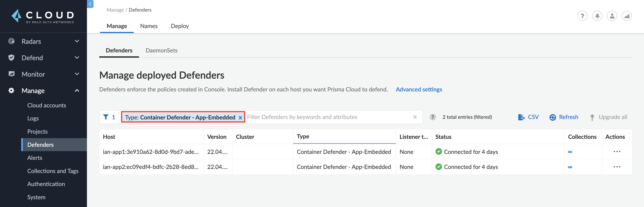Open Logs in sidebar
The width and height of the screenshot is (644, 207).
(x=33, y=118)
